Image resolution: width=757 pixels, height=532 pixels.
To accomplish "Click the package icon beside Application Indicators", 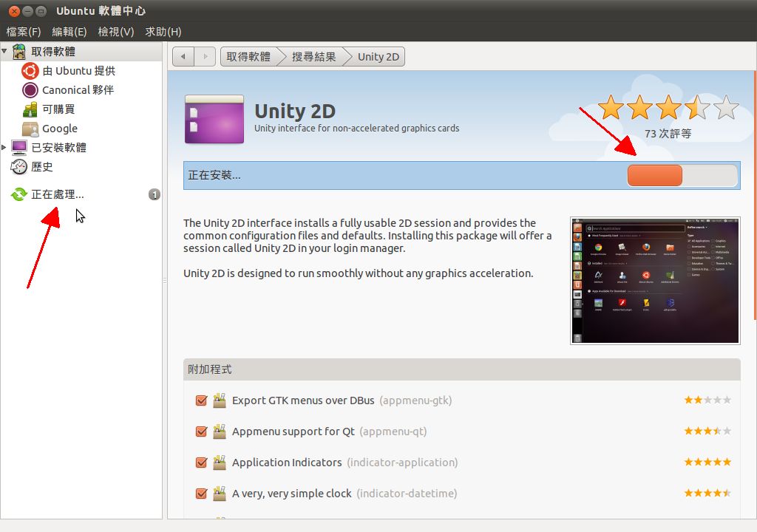I will point(219,462).
